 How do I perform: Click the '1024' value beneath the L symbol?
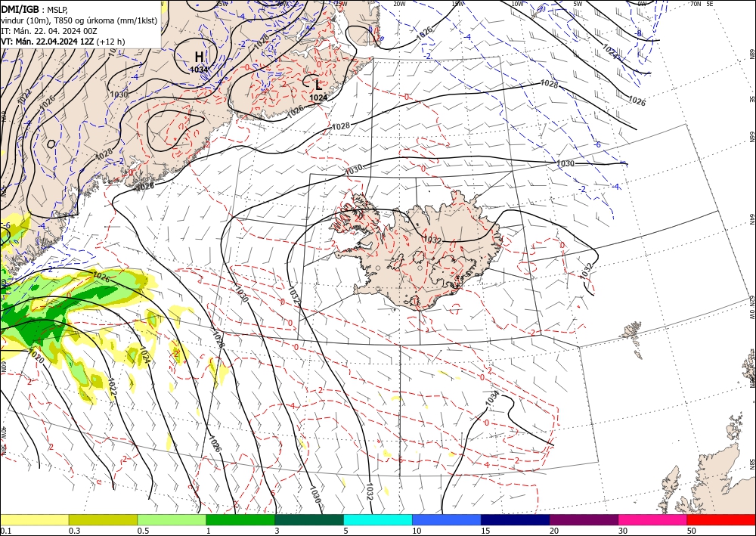pyautogui.click(x=318, y=98)
